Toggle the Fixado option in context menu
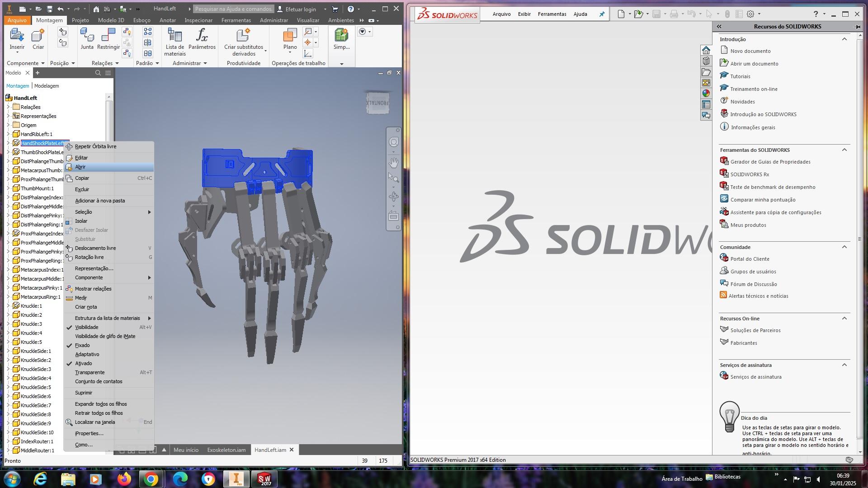The image size is (868, 488). click(82, 345)
